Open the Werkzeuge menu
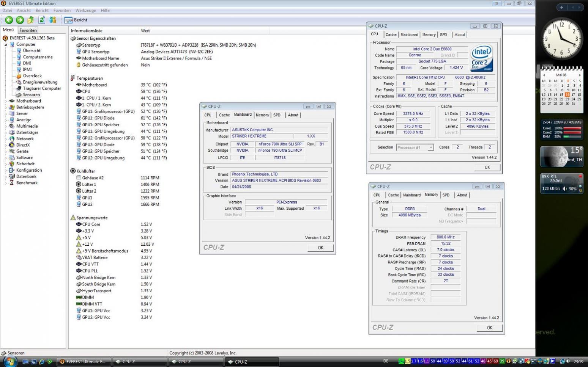588x367 pixels. tap(86, 11)
